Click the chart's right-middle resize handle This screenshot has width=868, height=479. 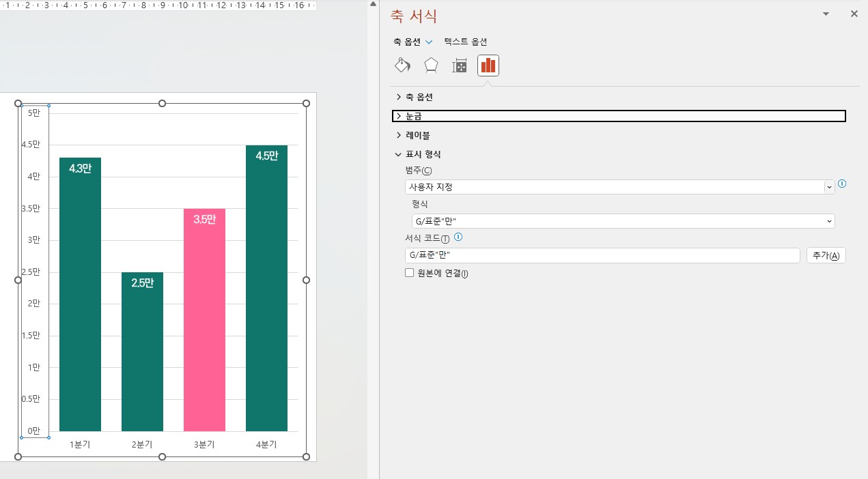pyautogui.click(x=306, y=280)
